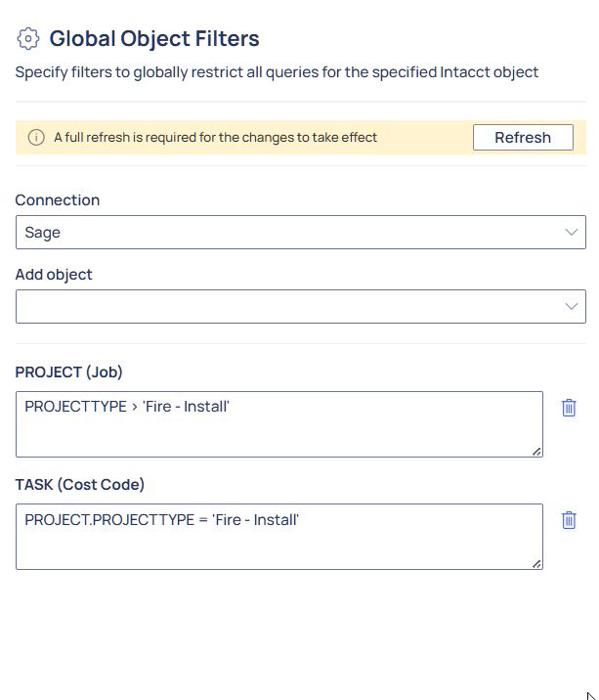Click the info icon in the yellow banner
Viewport: 599px width, 700px height.
pyautogui.click(x=36, y=138)
